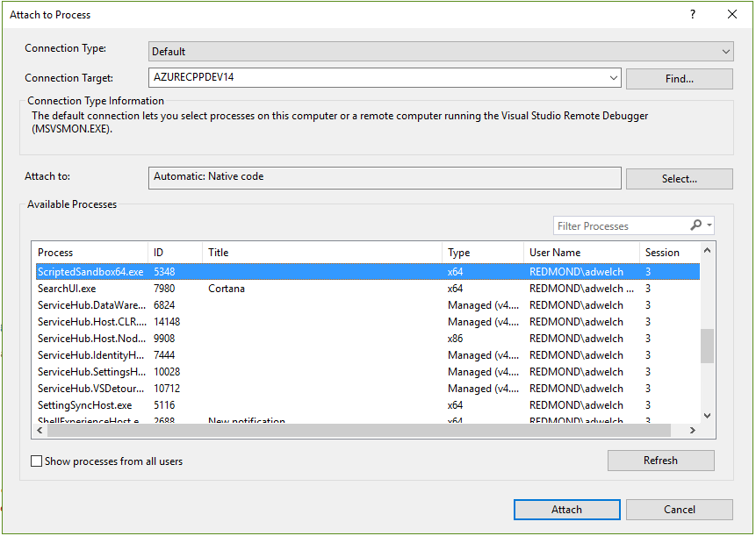Click the horizontal scrollbar right arrow
The image size is (756, 536).
692,431
